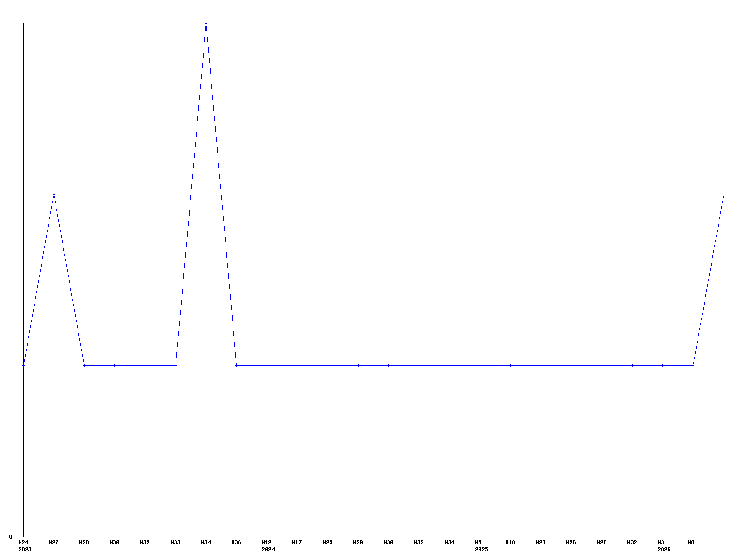Select the first data point on the y-axis
Screen dimensions: 747x560
23,365
